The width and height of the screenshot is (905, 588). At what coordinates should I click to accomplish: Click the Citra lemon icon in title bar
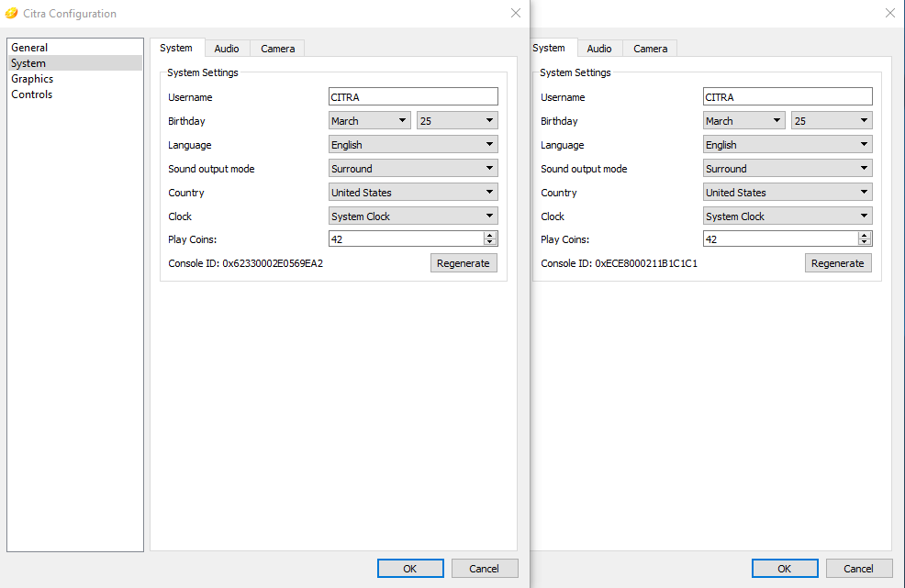point(11,13)
